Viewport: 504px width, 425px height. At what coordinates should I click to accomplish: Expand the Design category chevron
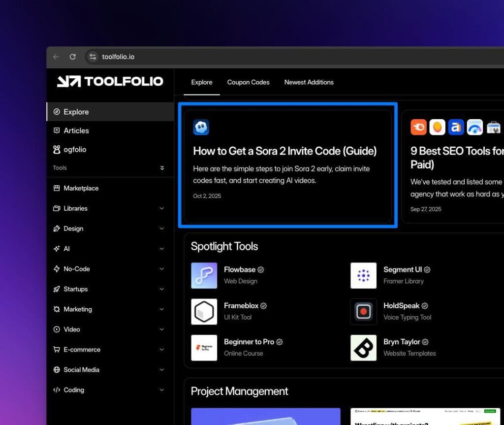pyautogui.click(x=161, y=229)
